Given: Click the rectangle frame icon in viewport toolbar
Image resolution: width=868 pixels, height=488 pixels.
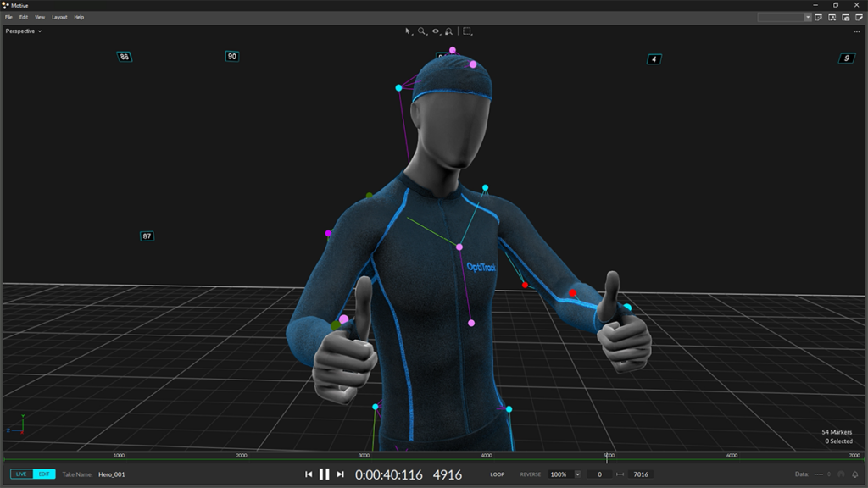Looking at the screenshot, I should [467, 31].
